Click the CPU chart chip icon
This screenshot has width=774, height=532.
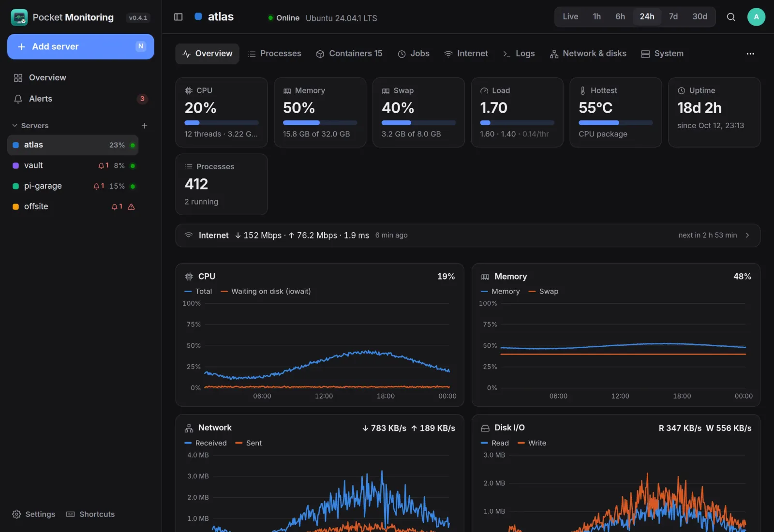point(189,277)
